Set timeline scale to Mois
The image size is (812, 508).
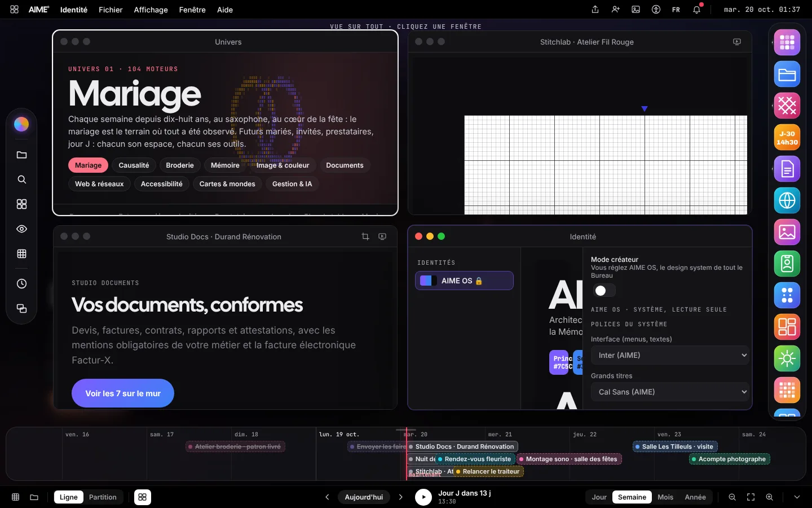coord(665,497)
